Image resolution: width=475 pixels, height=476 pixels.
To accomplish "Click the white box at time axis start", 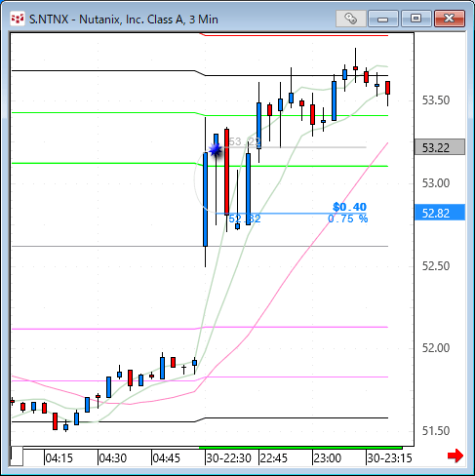I will point(17,456).
